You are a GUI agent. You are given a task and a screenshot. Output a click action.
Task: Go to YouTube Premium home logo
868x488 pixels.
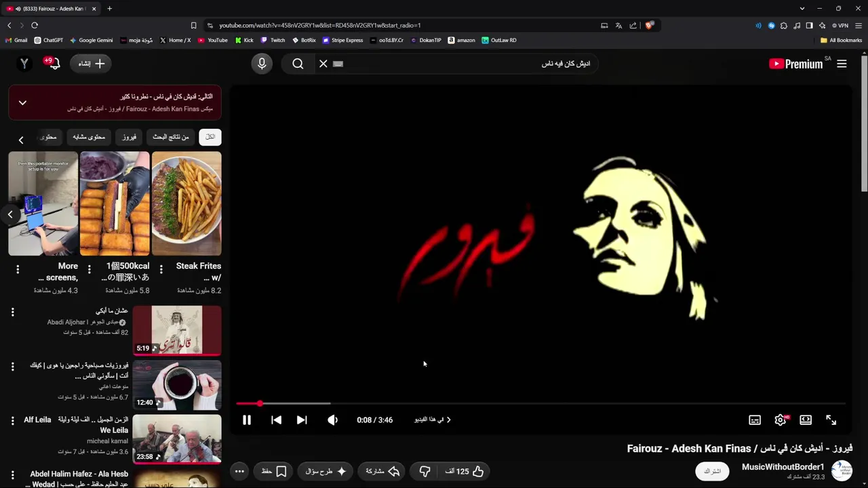coord(795,64)
